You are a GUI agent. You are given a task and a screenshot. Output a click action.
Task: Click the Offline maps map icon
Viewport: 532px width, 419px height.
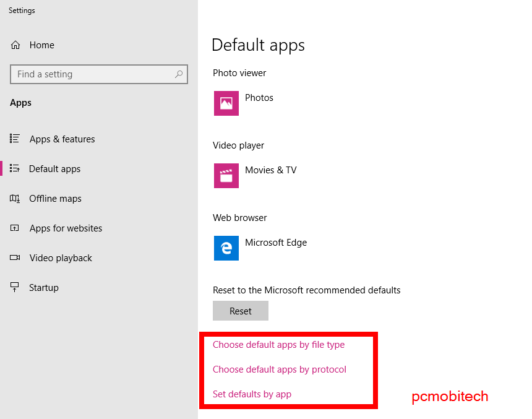click(15, 198)
